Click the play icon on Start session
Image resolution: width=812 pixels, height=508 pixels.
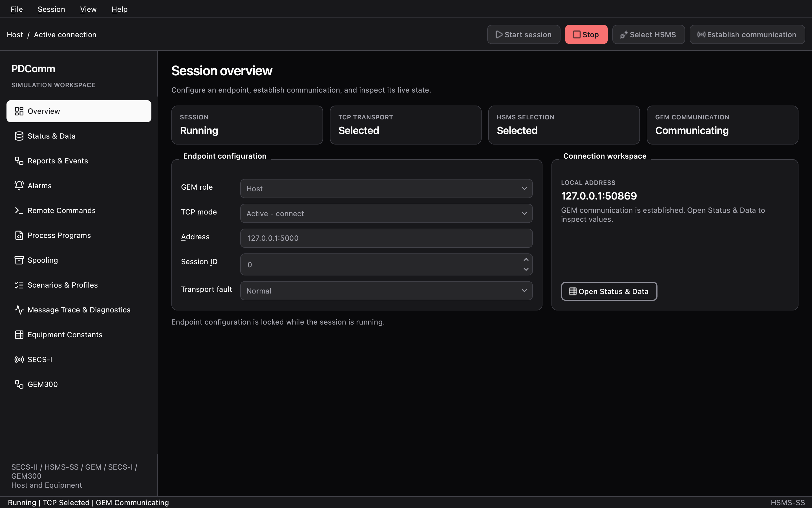point(499,35)
